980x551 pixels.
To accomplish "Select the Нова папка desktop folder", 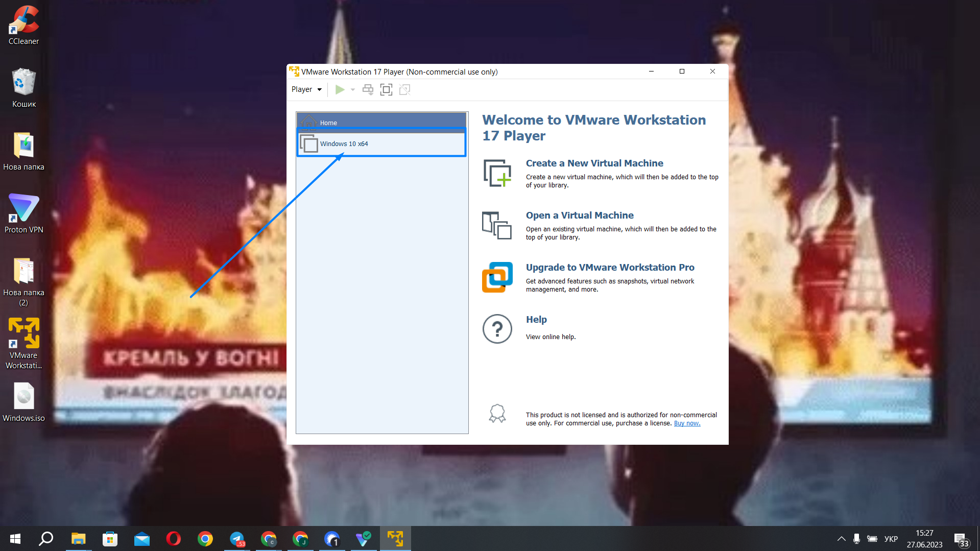I will 23,151.
